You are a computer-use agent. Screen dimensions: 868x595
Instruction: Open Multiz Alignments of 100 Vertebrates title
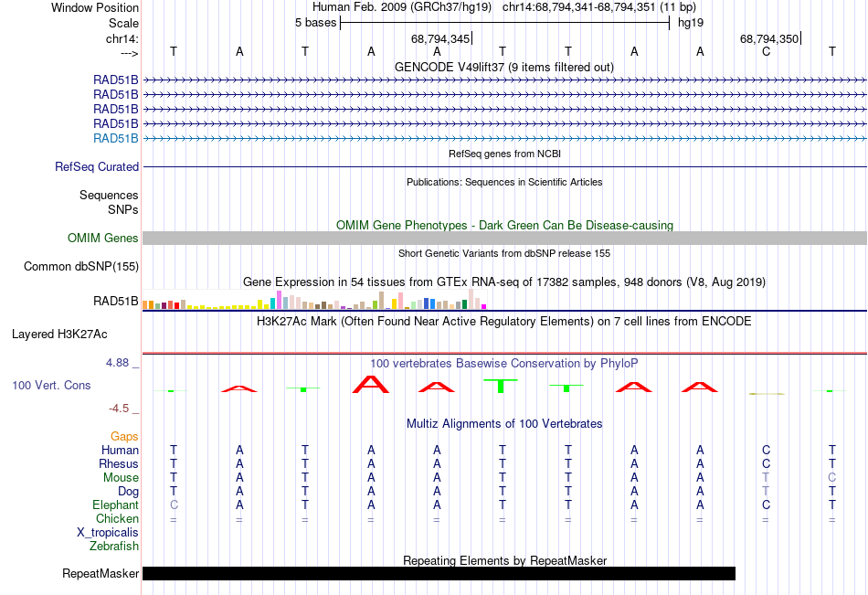pos(504,424)
